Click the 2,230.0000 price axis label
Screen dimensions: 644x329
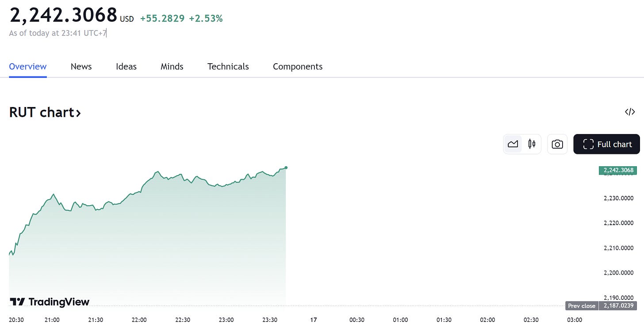[x=618, y=198]
